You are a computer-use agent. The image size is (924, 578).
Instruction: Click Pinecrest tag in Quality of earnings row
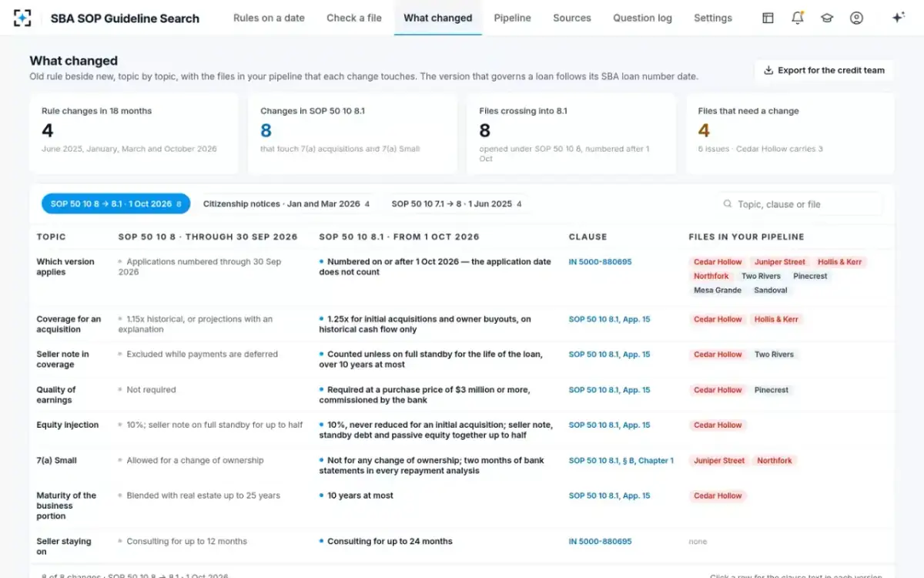point(772,390)
